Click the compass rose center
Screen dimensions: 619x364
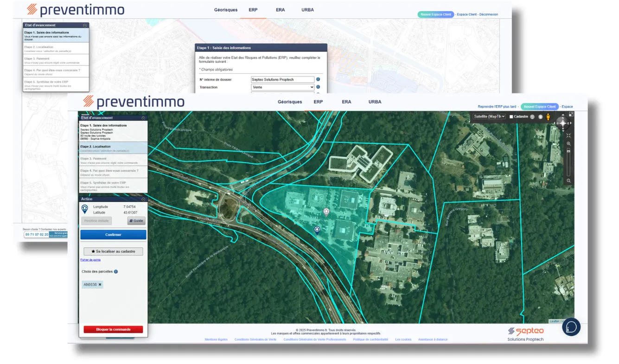[563, 123]
